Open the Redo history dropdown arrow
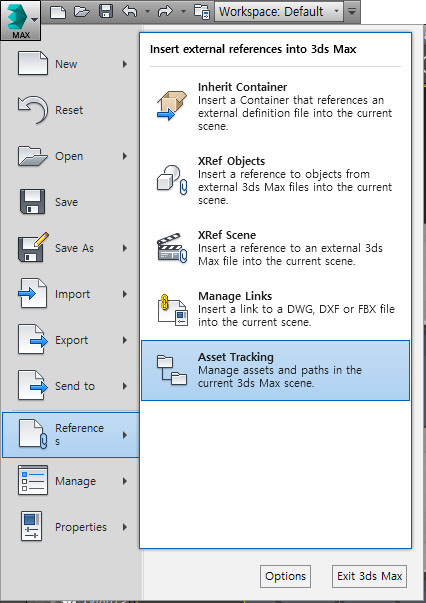426x603 pixels. (183, 12)
